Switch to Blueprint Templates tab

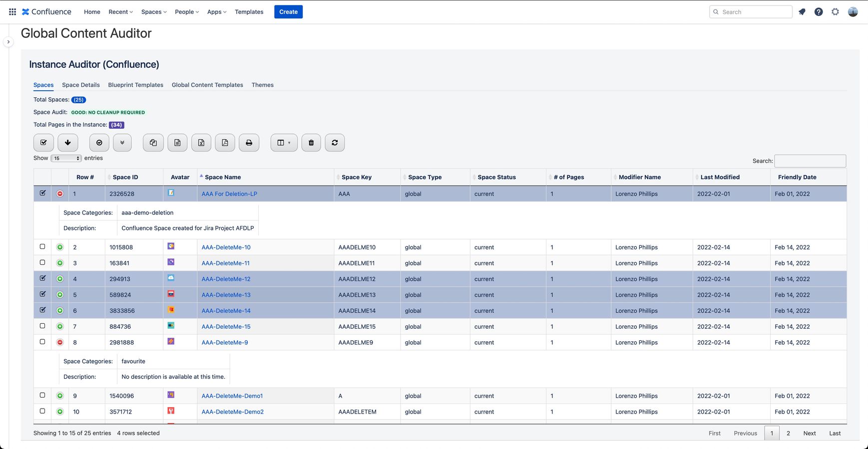coord(136,85)
